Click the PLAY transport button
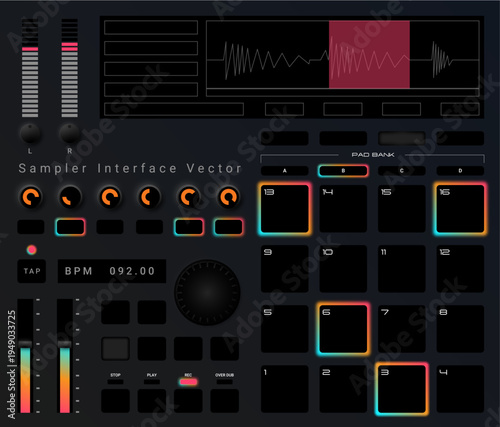Screen dimensions: 500x427 tap(152, 400)
